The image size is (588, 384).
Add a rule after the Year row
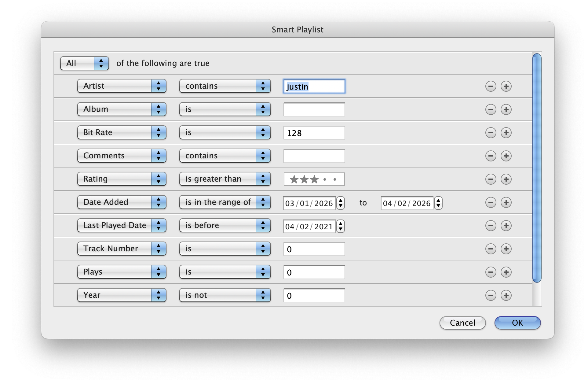point(506,295)
